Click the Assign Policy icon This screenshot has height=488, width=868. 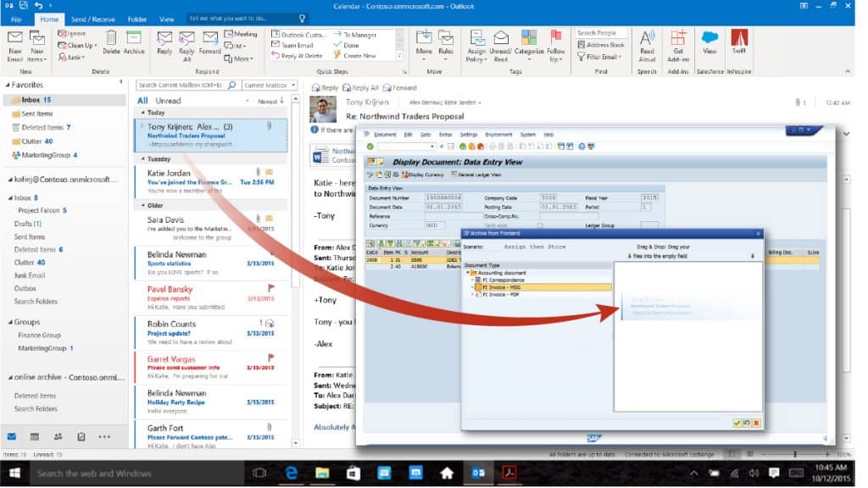click(476, 37)
